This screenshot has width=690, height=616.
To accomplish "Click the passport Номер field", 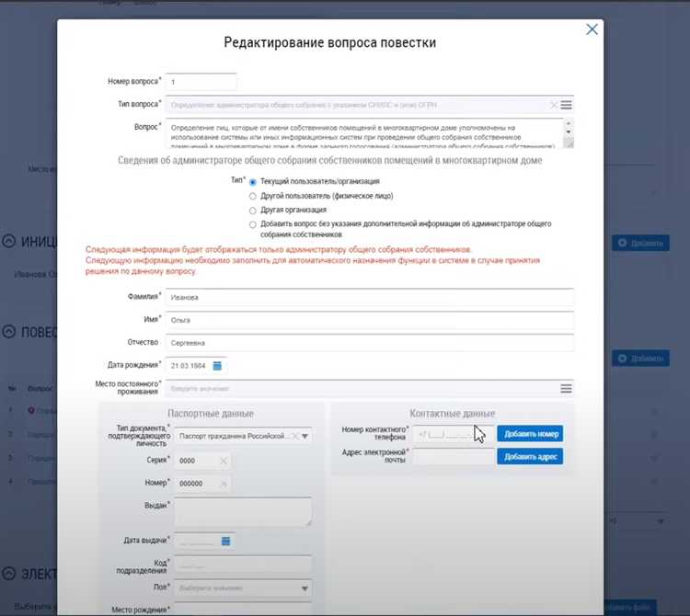I will [197, 484].
